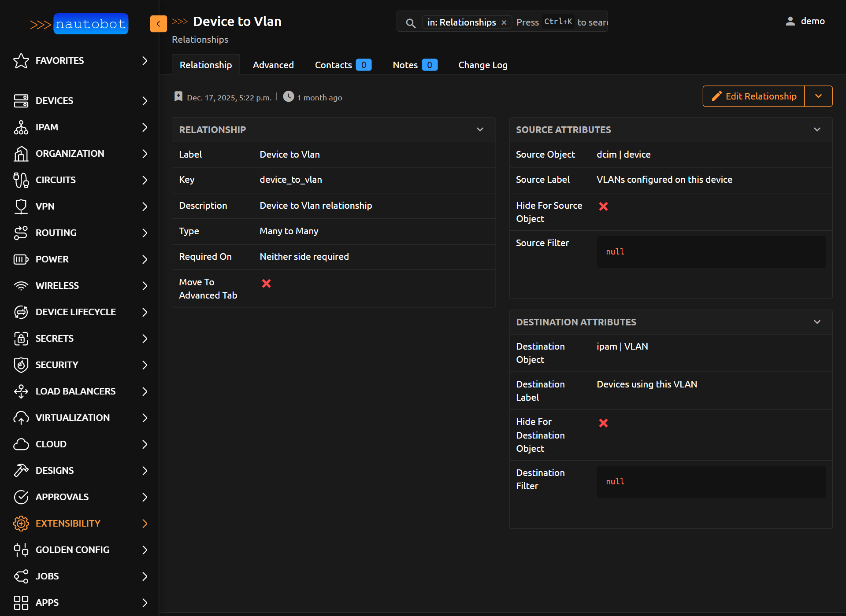Click the Relationships breadcrumb link

[200, 39]
